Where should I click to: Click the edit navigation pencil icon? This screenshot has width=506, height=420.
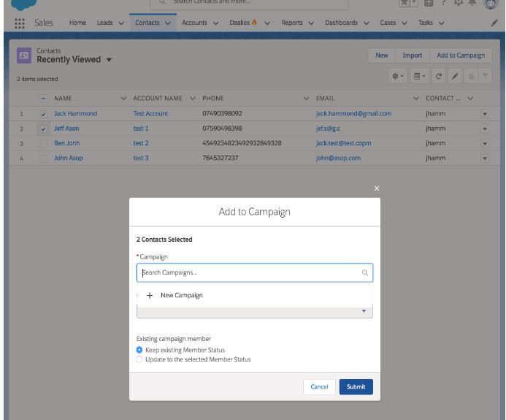[494, 23]
